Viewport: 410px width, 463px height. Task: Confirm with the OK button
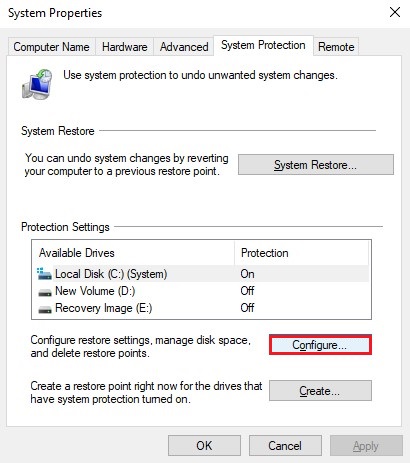[204, 446]
